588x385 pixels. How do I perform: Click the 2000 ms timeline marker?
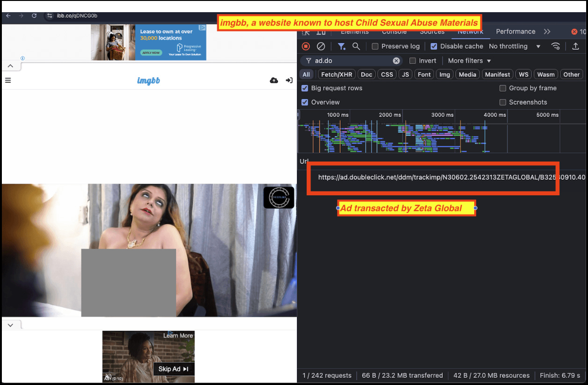(x=390, y=115)
